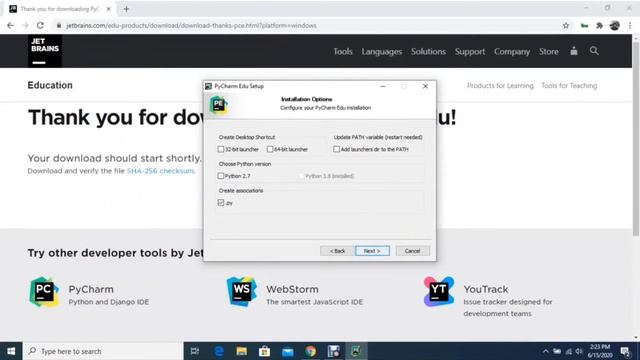This screenshot has height=360, width=640.
Task: Open the Support menu
Action: (470, 51)
